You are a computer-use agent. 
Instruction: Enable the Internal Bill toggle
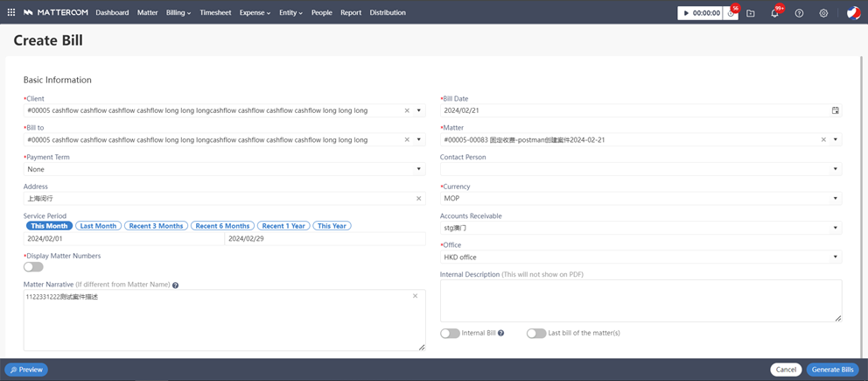pyautogui.click(x=450, y=334)
